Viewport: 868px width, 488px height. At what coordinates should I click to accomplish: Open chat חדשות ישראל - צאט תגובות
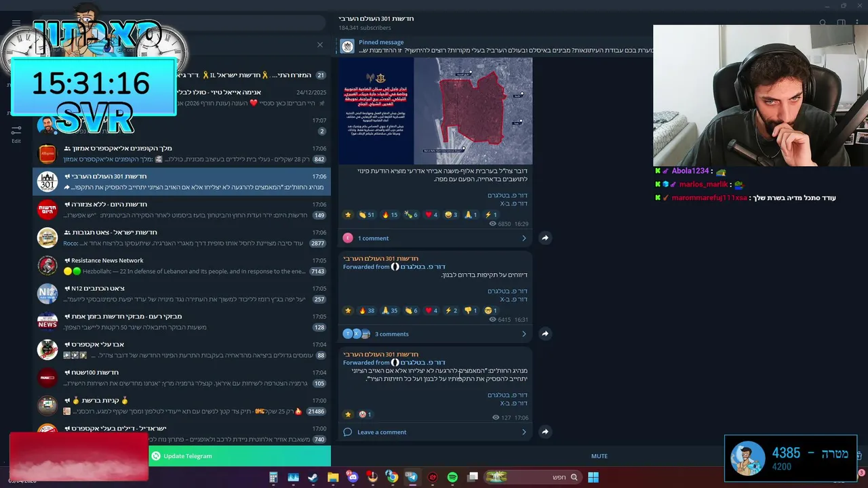tap(182, 238)
